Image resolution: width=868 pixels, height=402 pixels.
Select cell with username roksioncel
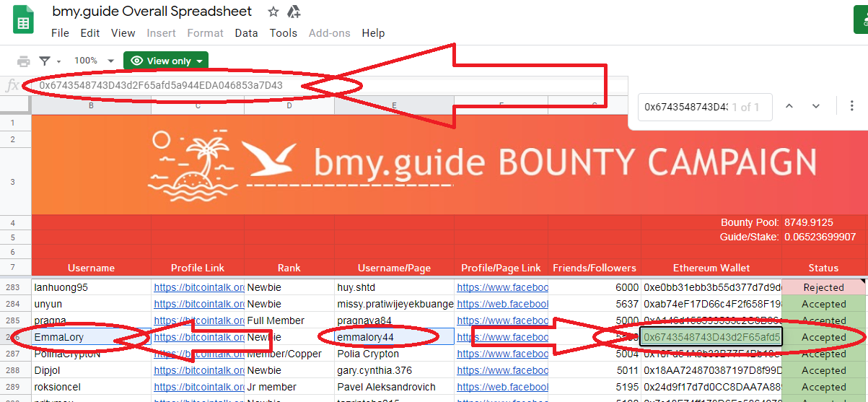click(91, 387)
